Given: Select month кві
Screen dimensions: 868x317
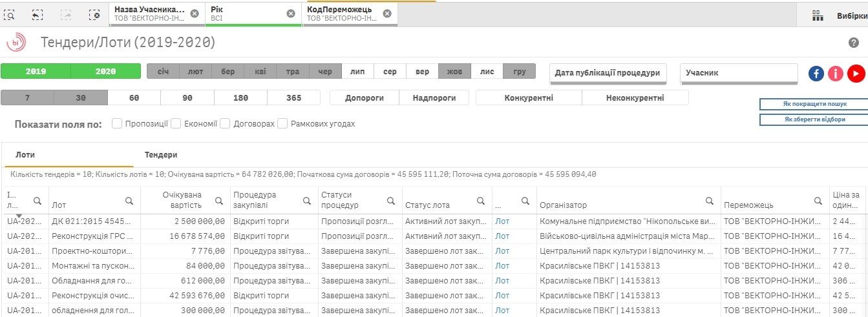Looking at the screenshot, I should click(x=260, y=72).
